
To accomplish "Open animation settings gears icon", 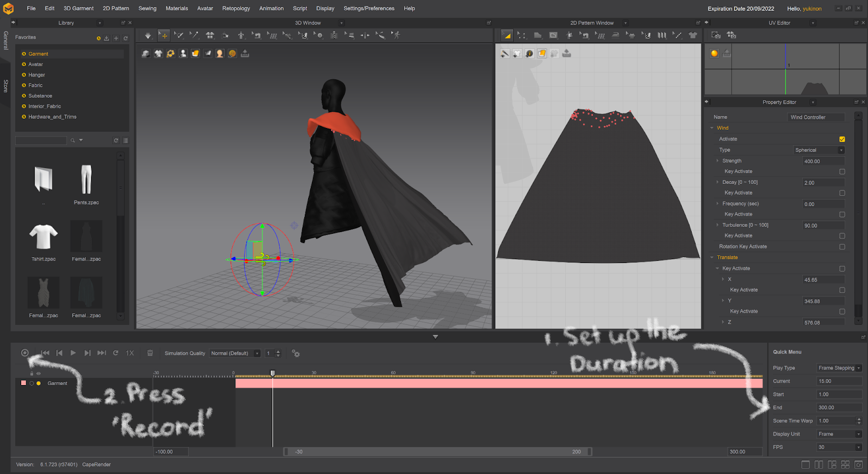I will pyautogui.click(x=296, y=354).
